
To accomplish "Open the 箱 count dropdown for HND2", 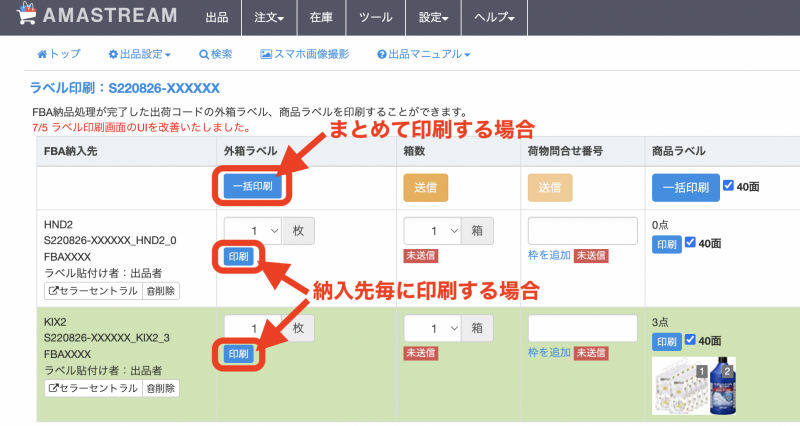I will [433, 231].
